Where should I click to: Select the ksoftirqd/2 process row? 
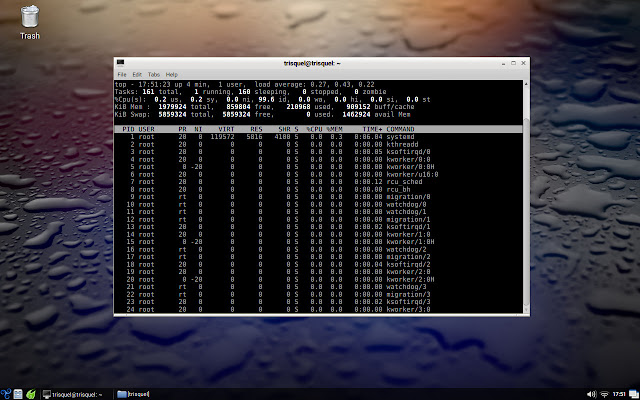[318, 264]
